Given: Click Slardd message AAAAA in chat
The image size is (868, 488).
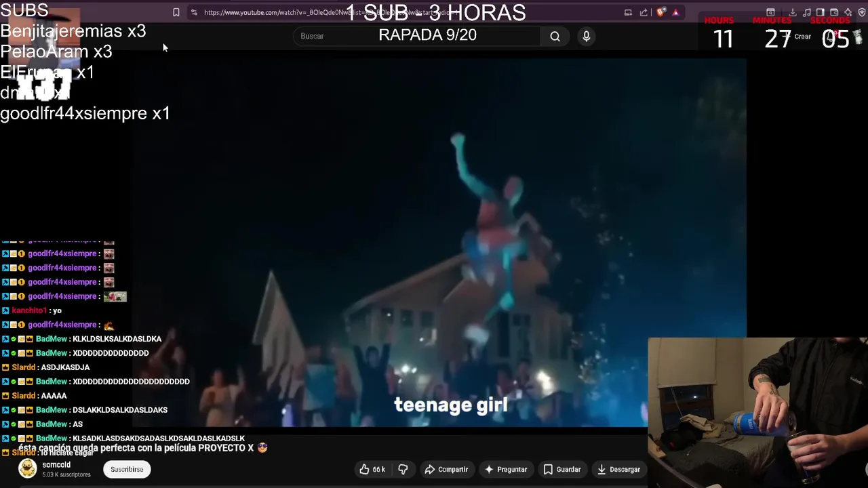Looking at the screenshot, I should tap(54, 396).
